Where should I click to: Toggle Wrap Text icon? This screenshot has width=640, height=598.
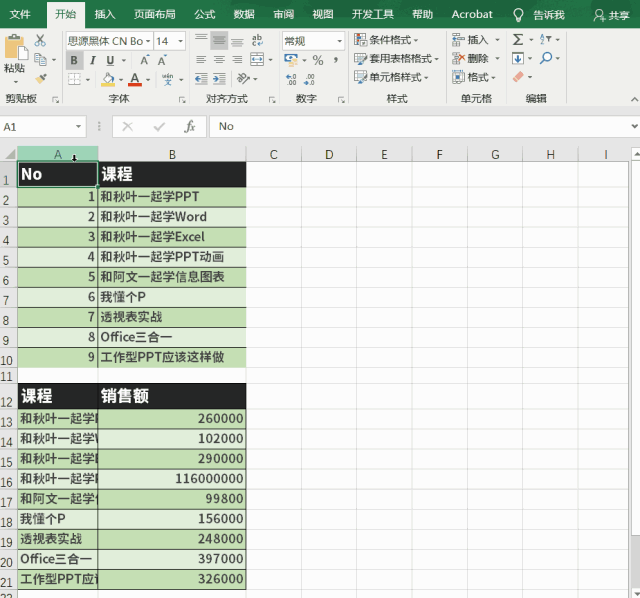coord(257,40)
